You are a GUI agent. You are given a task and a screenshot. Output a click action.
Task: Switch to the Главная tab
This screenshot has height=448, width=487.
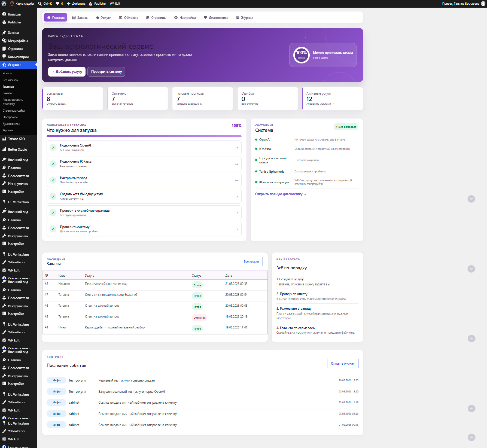(56, 17)
